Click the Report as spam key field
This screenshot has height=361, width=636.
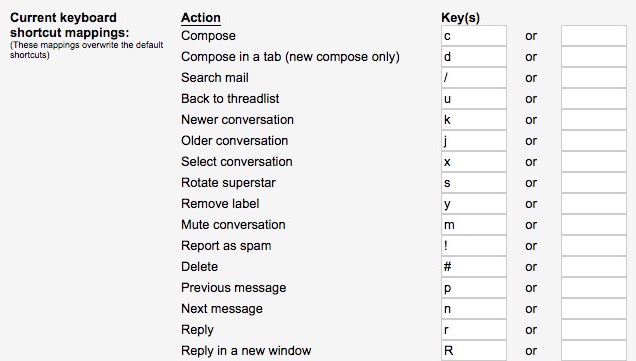[474, 246]
